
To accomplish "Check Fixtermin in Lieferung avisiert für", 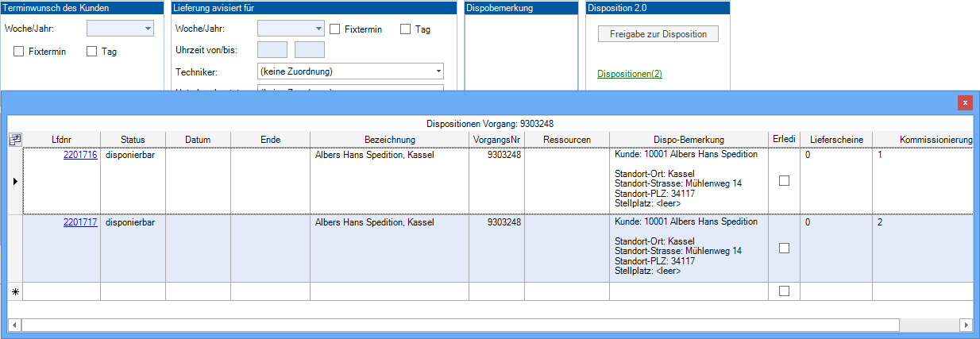I will [x=335, y=29].
